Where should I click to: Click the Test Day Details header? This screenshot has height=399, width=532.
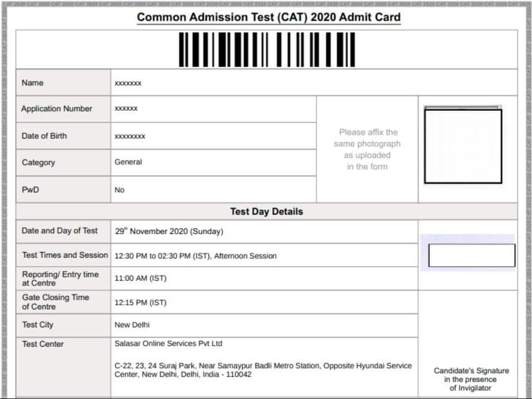(x=266, y=211)
